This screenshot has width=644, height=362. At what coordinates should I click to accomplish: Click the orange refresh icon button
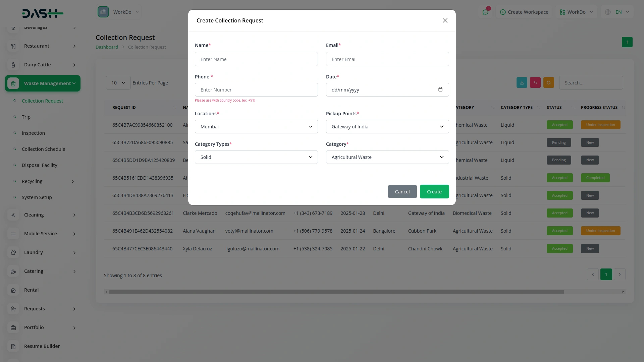[x=548, y=83]
